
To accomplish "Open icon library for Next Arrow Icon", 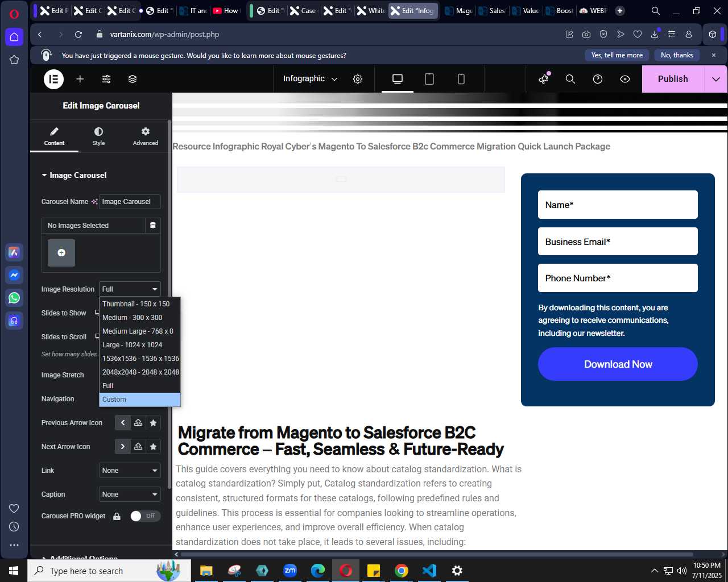I will pos(153,447).
